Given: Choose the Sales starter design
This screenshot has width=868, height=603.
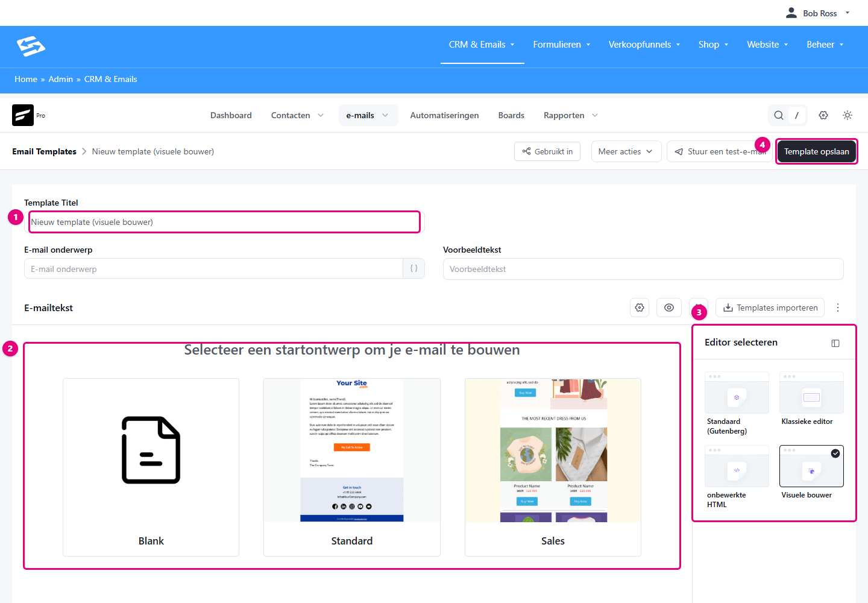Looking at the screenshot, I should pos(553,467).
